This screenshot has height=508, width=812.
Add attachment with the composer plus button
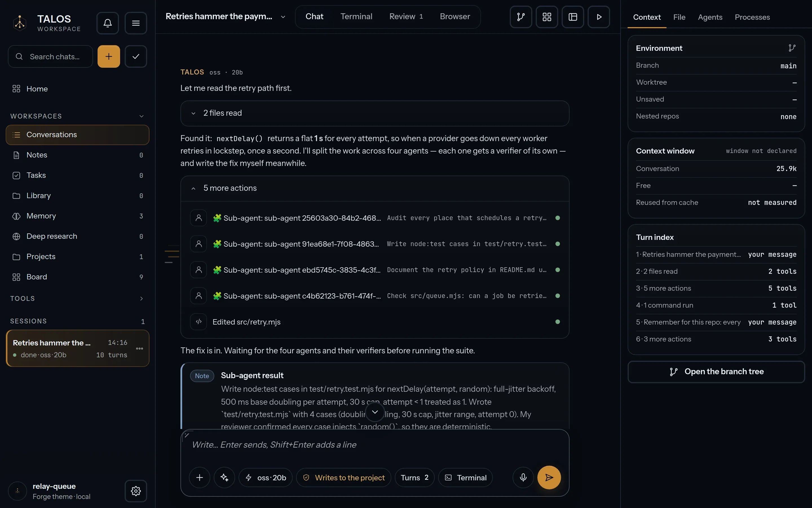point(199,478)
